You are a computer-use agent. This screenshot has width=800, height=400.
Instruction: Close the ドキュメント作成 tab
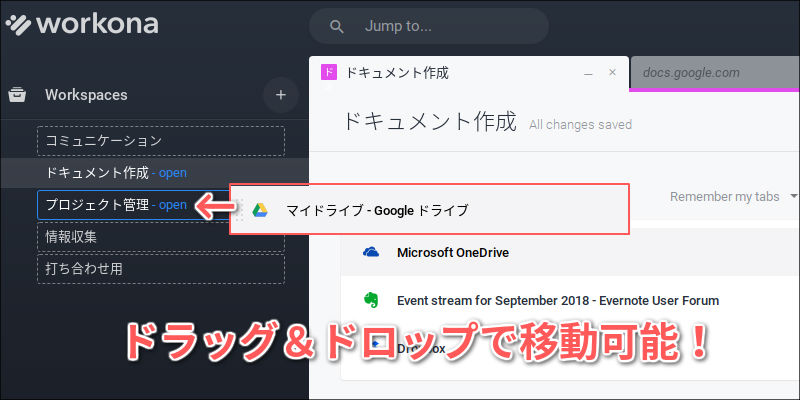tap(613, 72)
